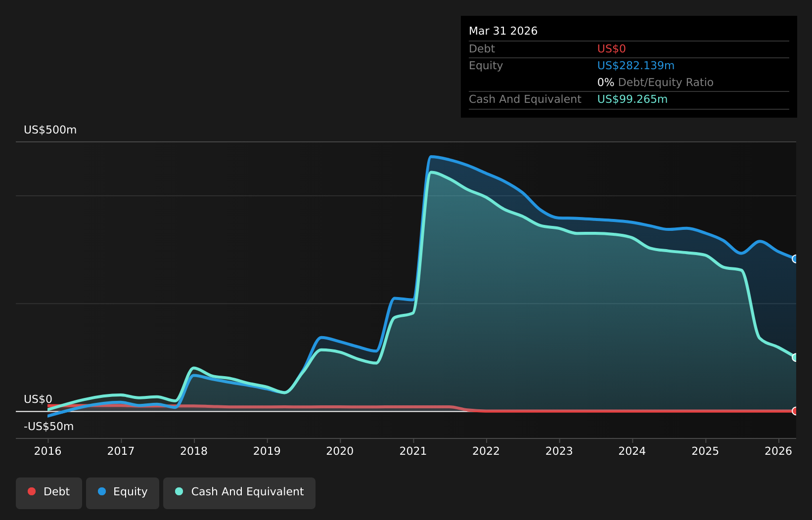Click the 2024 x-axis label
Image resolution: width=812 pixels, height=520 pixels.
click(x=632, y=451)
